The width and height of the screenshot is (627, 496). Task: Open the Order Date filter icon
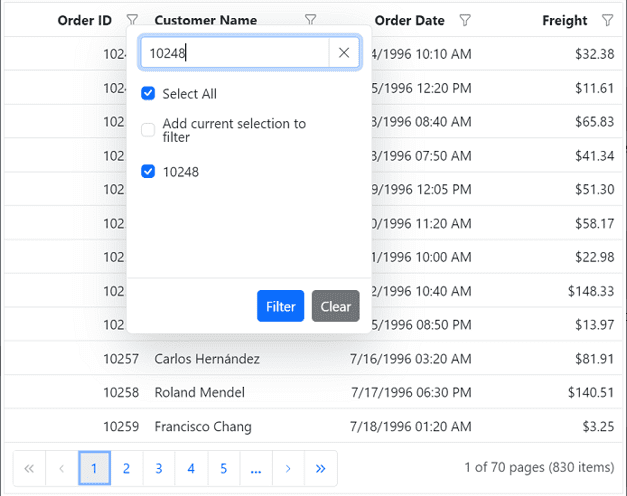point(464,20)
